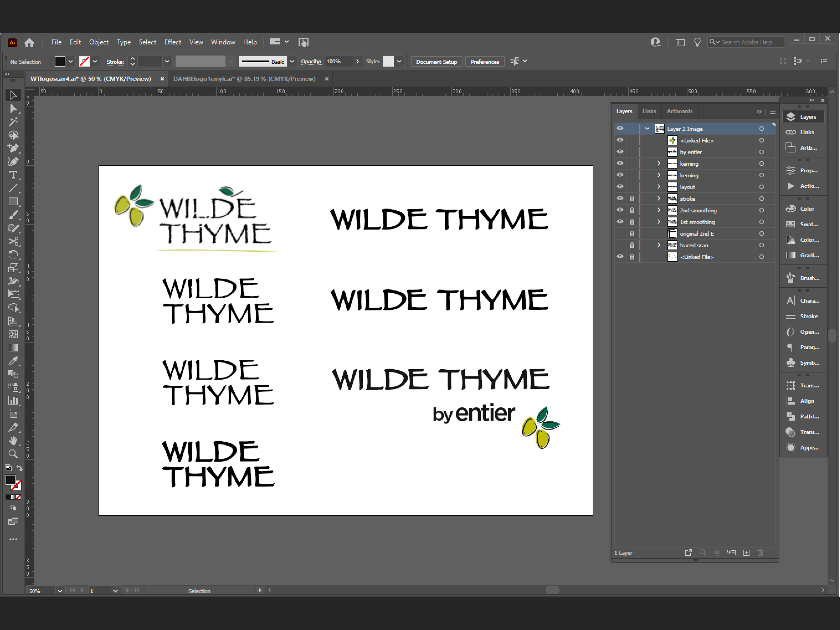Hide the '2nd smoothing' sublayer
This screenshot has width=840, height=630.
click(620, 210)
